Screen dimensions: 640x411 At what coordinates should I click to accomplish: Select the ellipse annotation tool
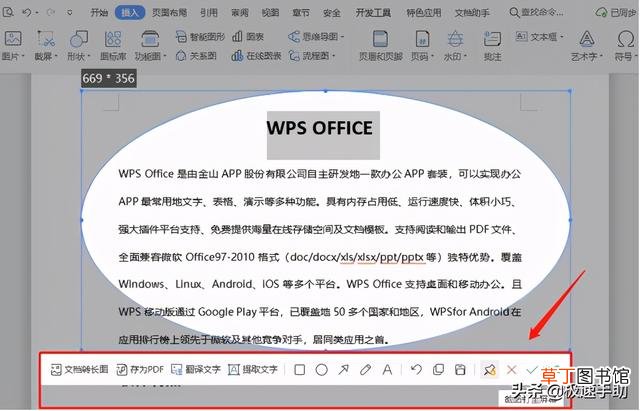point(322,370)
